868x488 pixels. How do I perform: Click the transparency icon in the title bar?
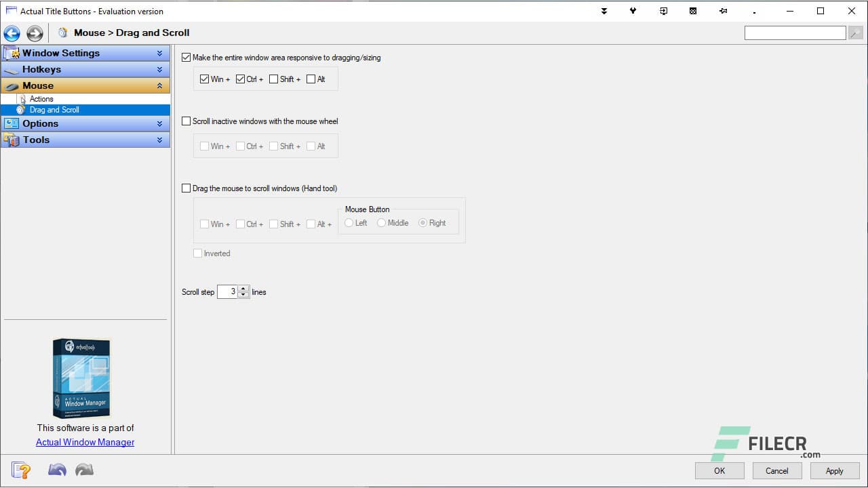[x=693, y=11]
